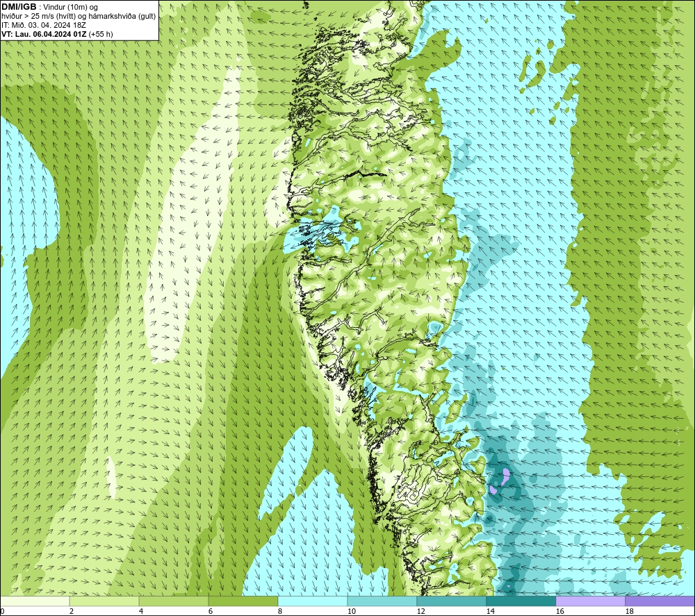Click the legend label '8'

pyautogui.click(x=279, y=612)
